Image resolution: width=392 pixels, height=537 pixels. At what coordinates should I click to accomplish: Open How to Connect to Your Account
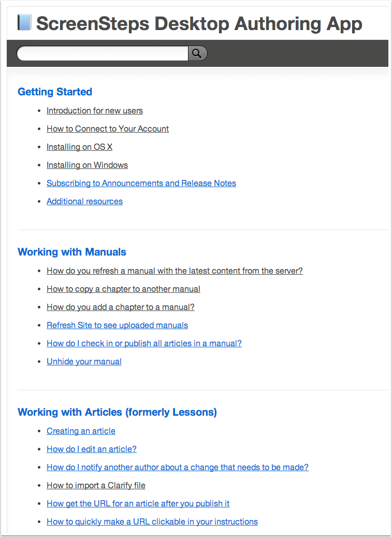108,129
